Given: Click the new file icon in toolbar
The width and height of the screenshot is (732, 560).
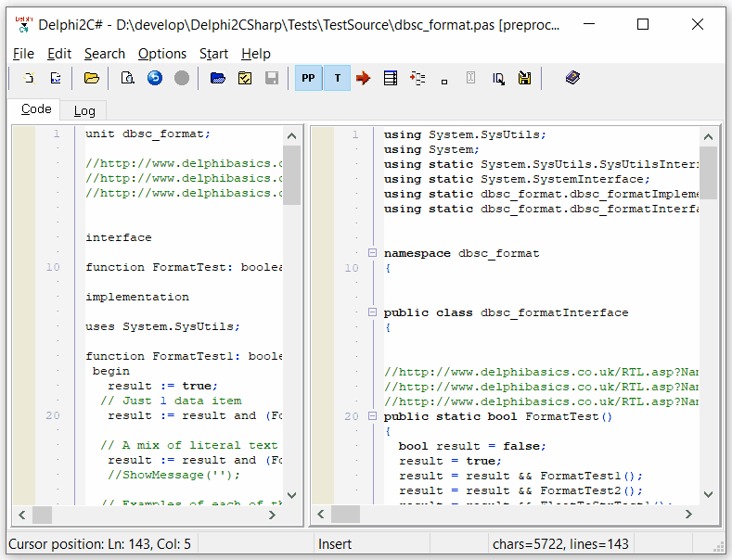Looking at the screenshot, I should point(30,78).
